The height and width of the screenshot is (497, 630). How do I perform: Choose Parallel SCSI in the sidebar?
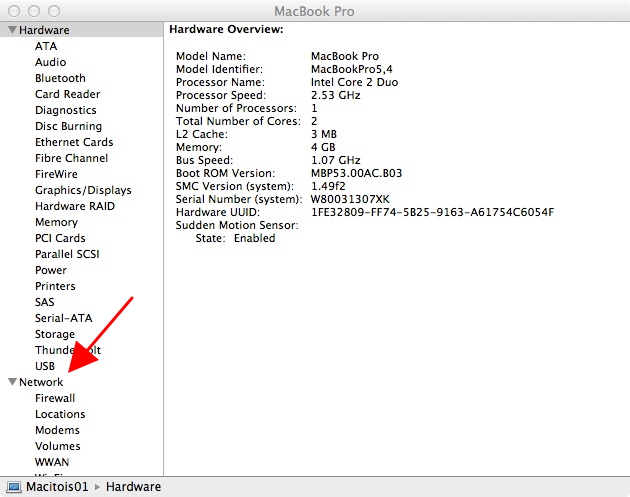(67, 254)
